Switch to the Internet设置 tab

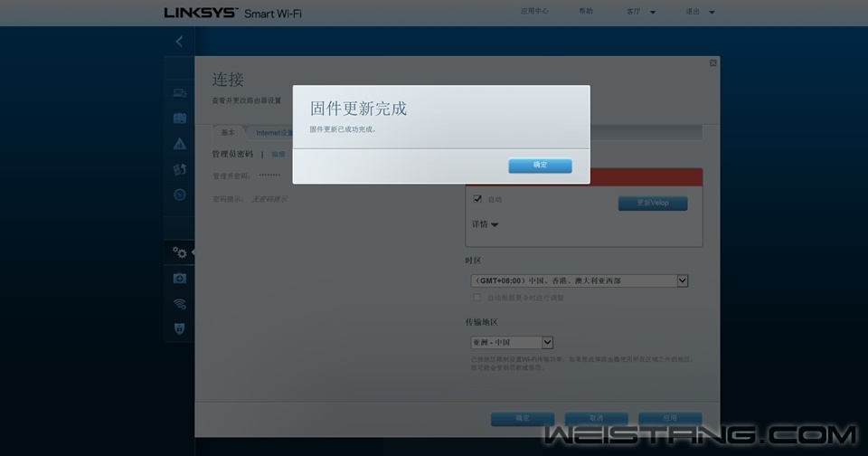click(274, 132)
